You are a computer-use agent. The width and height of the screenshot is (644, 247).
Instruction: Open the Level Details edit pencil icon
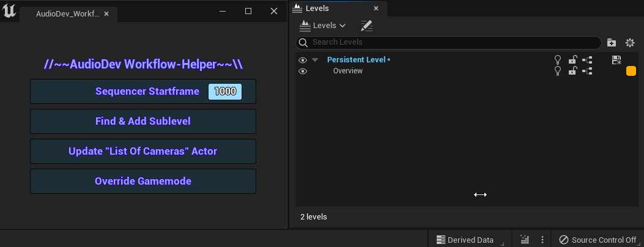[x=366, y=26]
